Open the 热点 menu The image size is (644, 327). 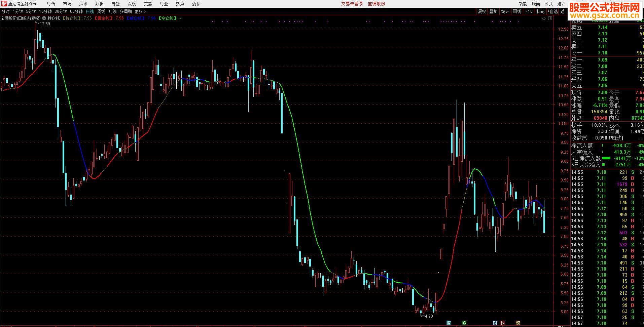click(x=180, y=4)
